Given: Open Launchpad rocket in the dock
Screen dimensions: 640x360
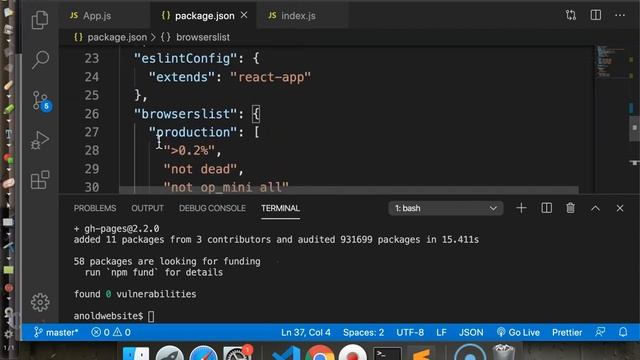Looking at the screenshot, I should click(169, 353).
